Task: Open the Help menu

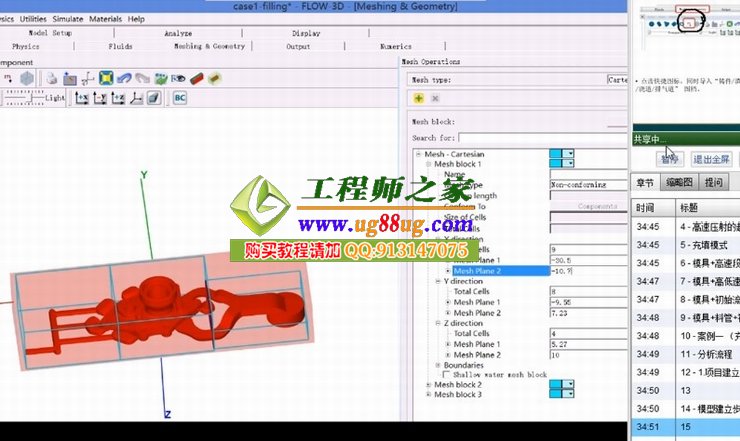Action: [136, 19]
